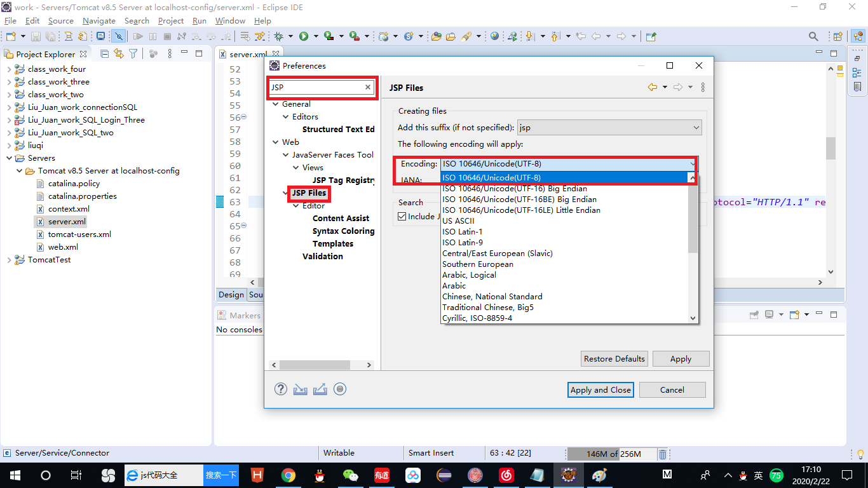
Task: Collapse the Servers project
Action: [9, 158]
